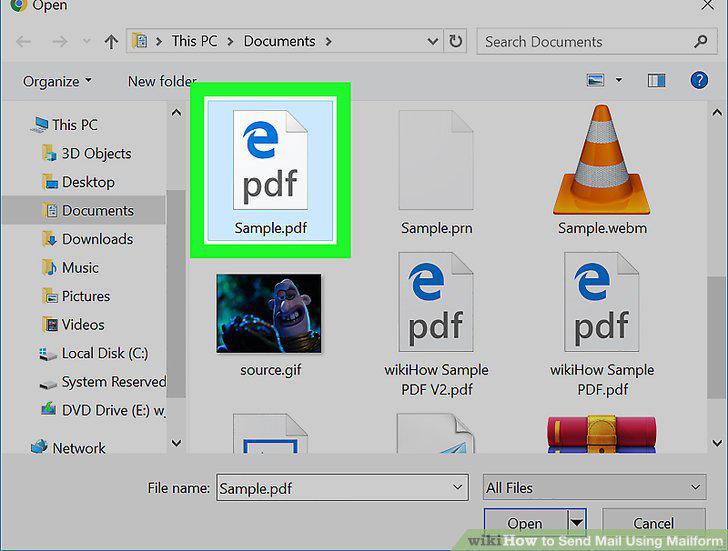Click the File name input field
Screen dimensions: 728x551
click(x=342, y=488)
